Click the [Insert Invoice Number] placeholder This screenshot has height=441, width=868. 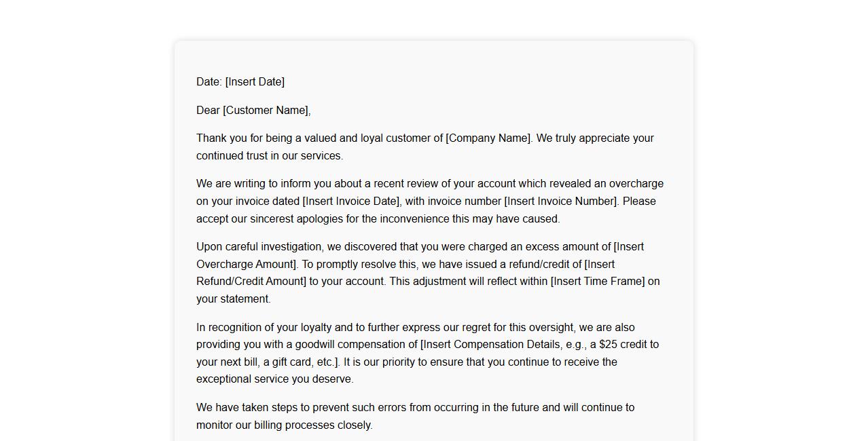coord(561,202)
